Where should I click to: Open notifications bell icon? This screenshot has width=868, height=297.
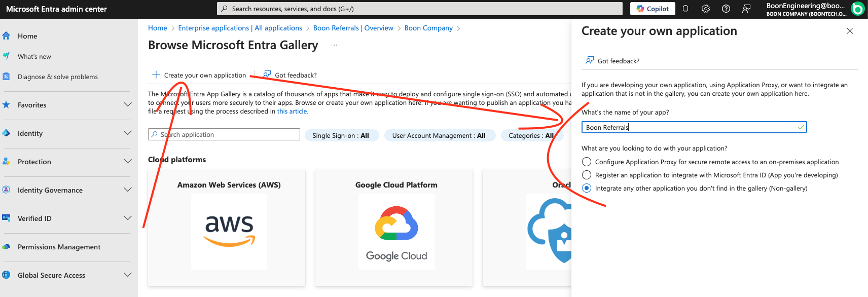[685, 9]
